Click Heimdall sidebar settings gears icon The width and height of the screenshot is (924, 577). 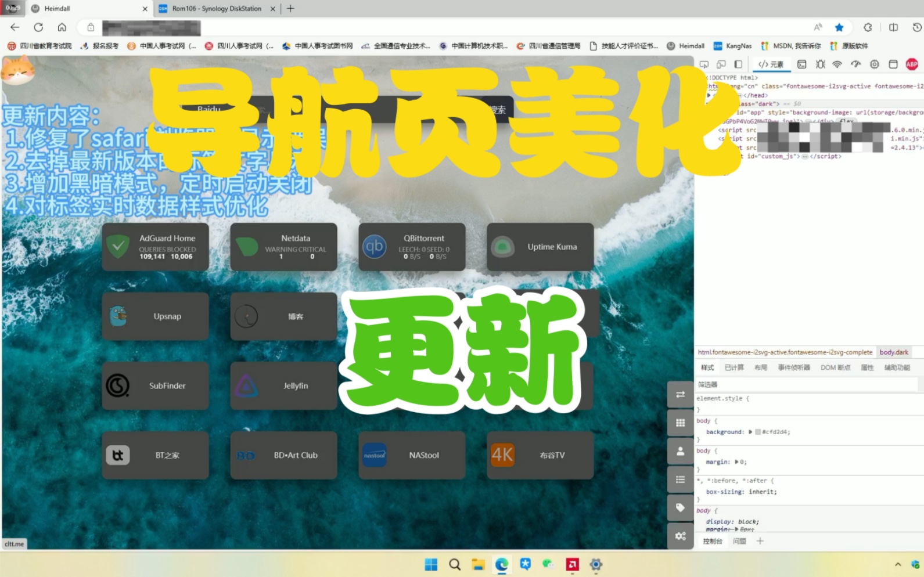click(680, 536)
